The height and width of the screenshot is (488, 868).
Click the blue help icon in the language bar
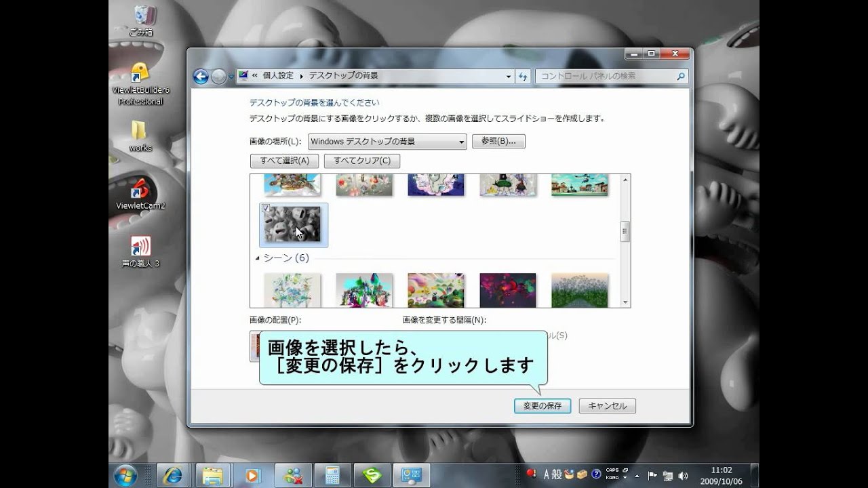[596, 474]
